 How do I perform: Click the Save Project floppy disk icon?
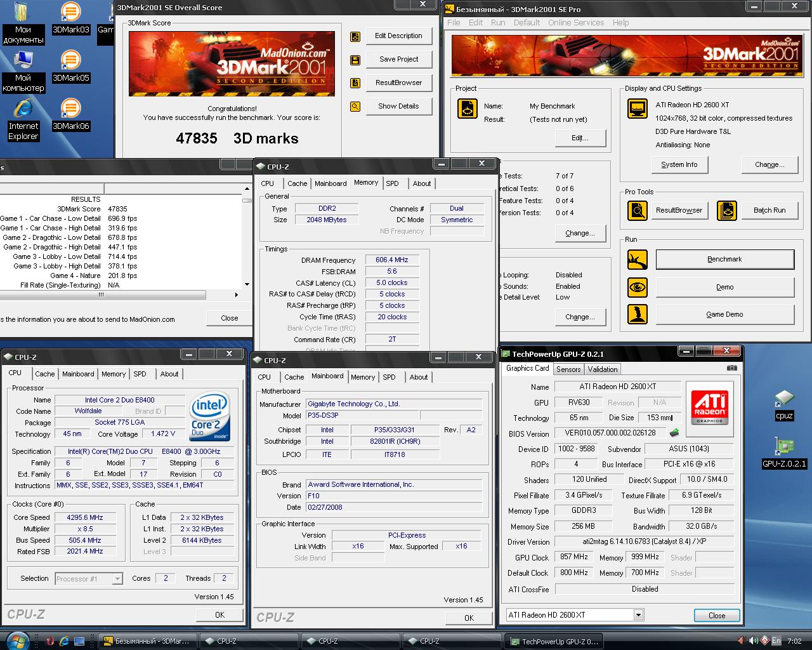355,60
